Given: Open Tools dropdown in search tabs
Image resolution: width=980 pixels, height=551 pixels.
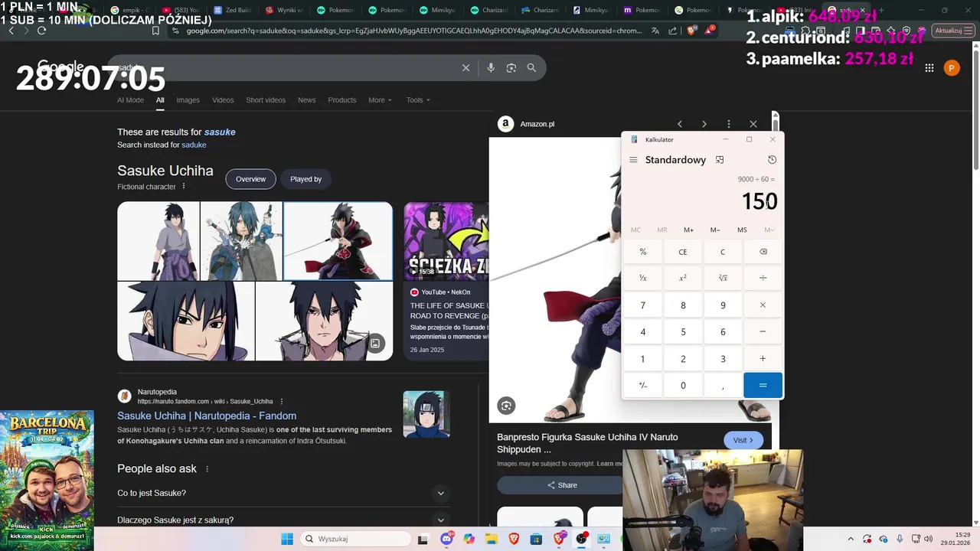Looking at the screenshot, I should pos(418,100).
